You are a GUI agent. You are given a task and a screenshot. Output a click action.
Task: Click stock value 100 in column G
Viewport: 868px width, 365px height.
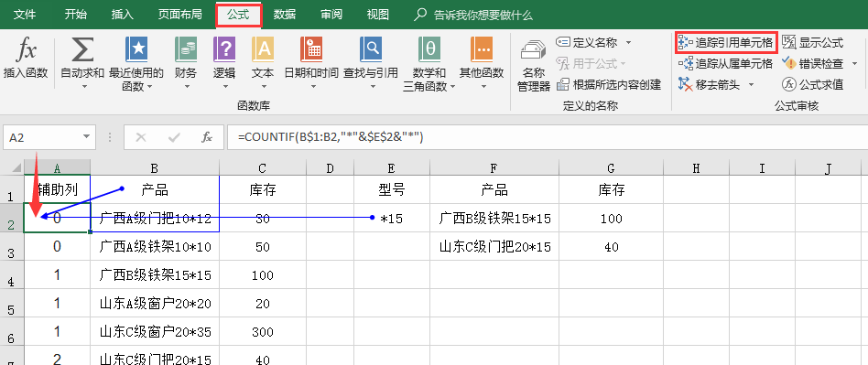[611, 218]
